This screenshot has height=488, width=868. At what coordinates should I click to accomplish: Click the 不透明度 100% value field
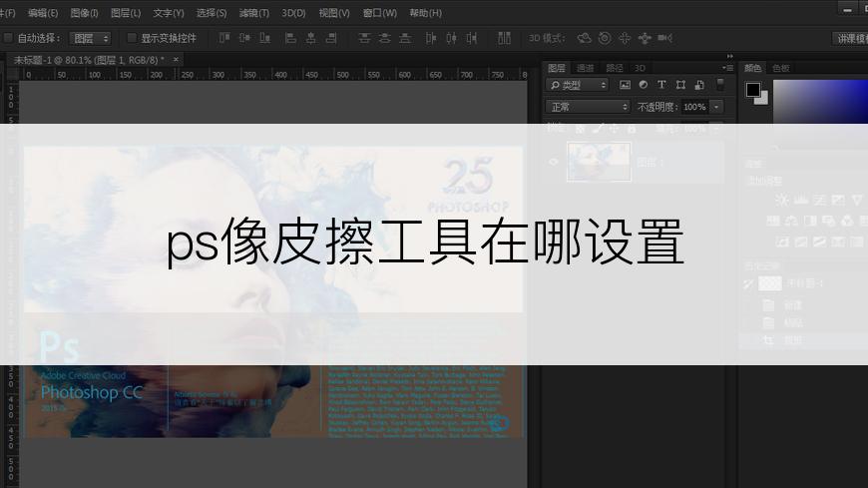coord(694,107)
